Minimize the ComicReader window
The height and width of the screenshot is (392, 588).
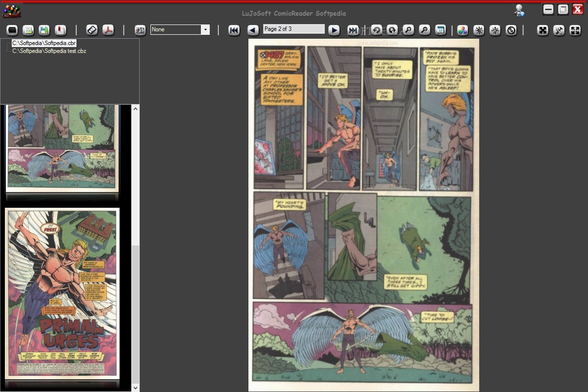548,9
